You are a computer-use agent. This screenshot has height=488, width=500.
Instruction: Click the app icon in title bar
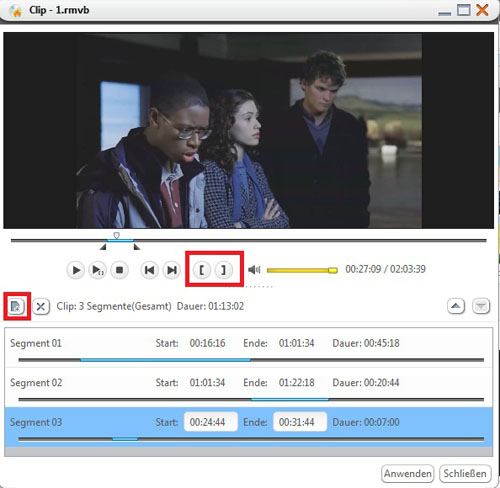[x=15, y=11]
